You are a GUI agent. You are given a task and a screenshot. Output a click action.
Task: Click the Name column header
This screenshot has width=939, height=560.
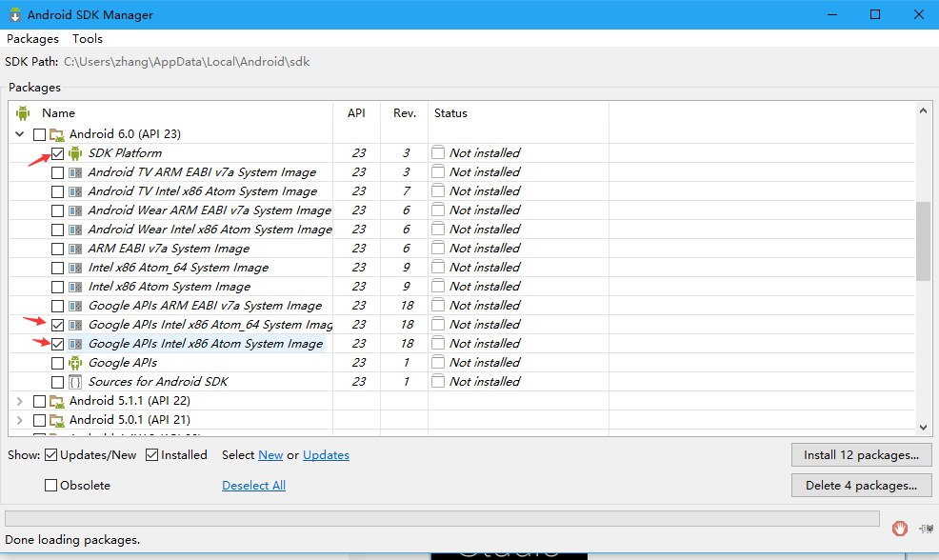click(x=58, y=113)
